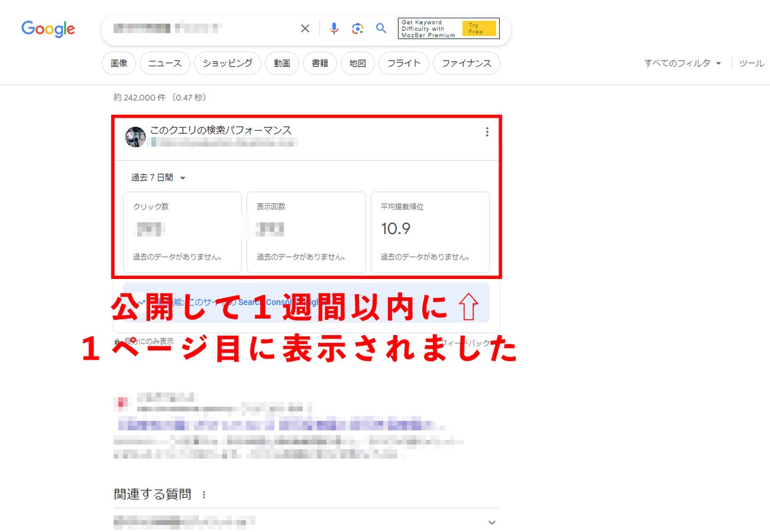770x532 pixels.
Task: Clear the search box with the X icon
Action: (x=305, y=28)
